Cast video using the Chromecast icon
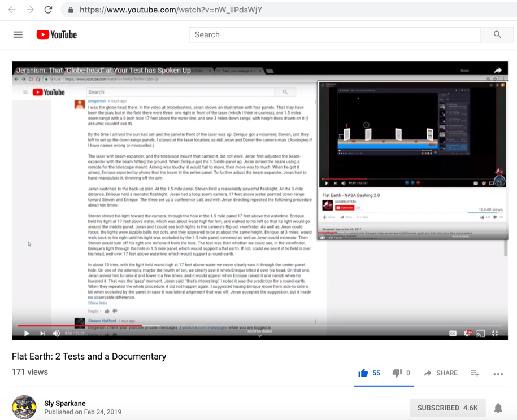The image size is (517, 420). pos(481,333)
